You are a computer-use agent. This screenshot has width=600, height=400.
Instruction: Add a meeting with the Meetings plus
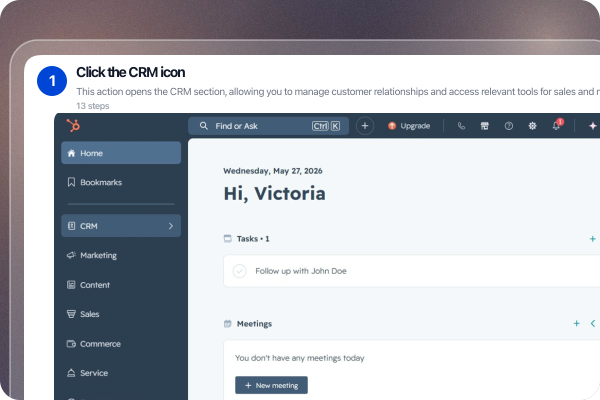pyautogui.click(x=576, y=324)
